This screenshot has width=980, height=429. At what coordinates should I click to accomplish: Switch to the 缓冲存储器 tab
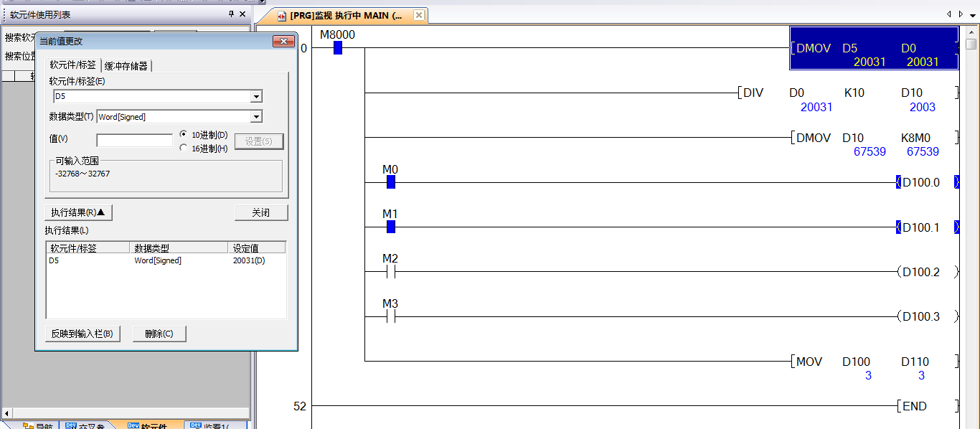click(126, 66)
